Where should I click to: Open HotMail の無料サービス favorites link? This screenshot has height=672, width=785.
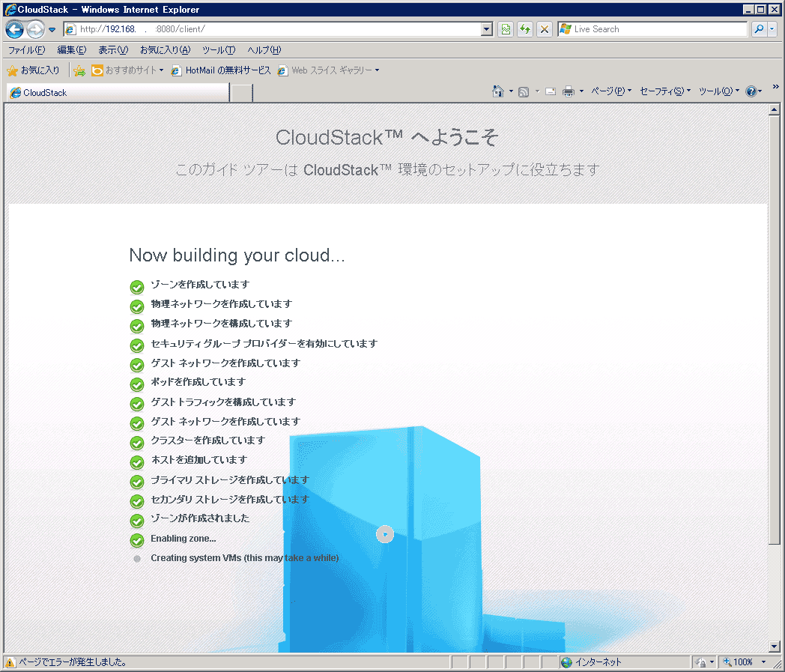point(221,70)
